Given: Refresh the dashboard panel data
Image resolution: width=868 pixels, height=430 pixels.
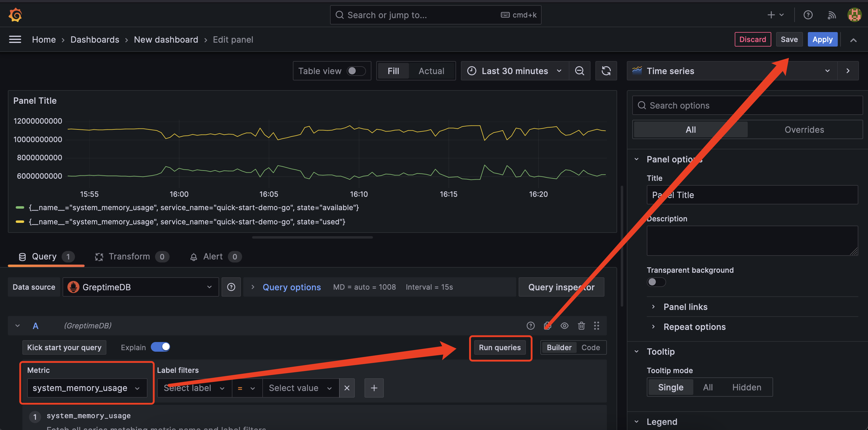Looking at the screenshot, I should (606, 71).
